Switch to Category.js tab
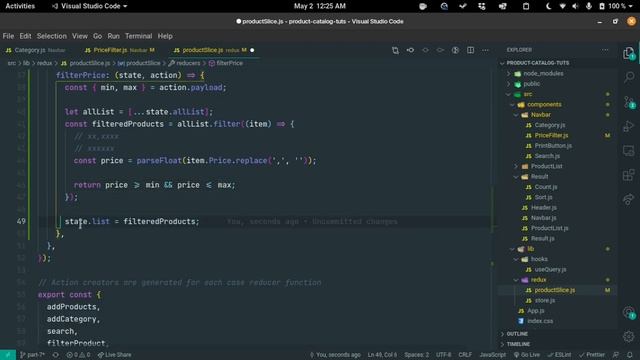The height and width of the screenshot is (360, 640). 35,50
